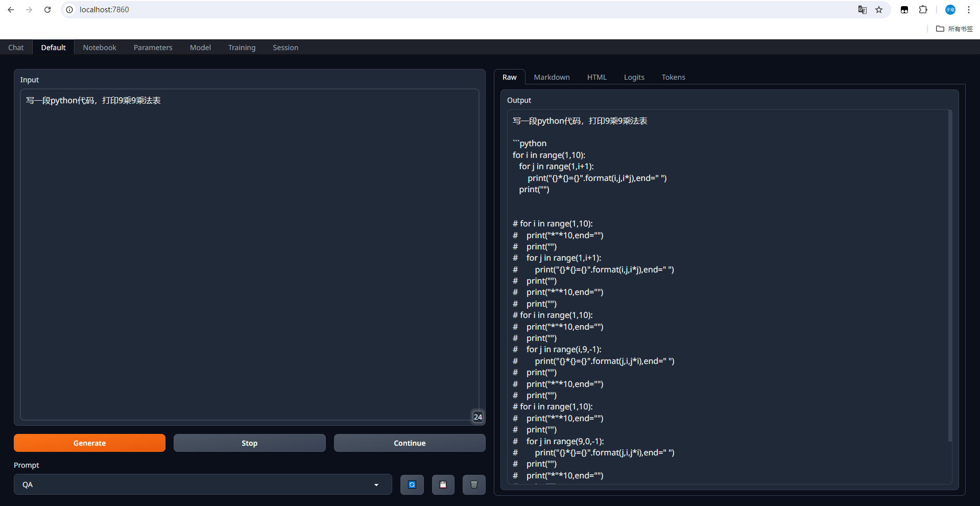Switch output view to HTML
The height and width of the screenshot is (506, 980).
(597, 77)
